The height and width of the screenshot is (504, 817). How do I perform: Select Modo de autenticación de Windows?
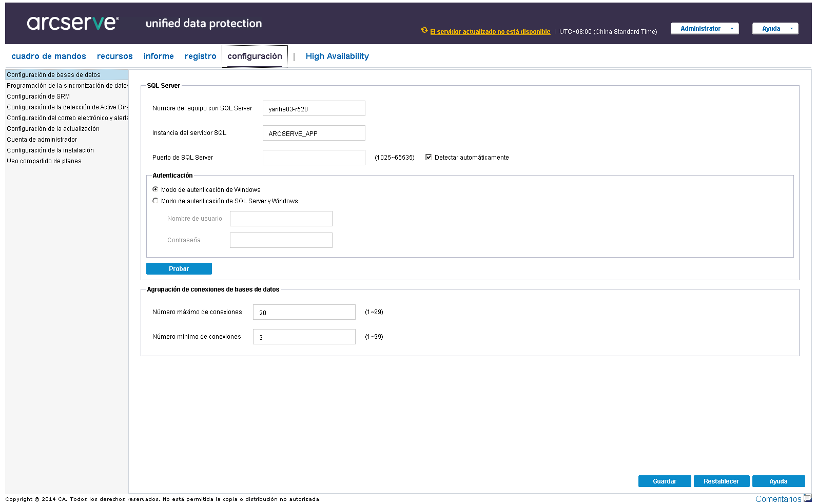[155, 189]
